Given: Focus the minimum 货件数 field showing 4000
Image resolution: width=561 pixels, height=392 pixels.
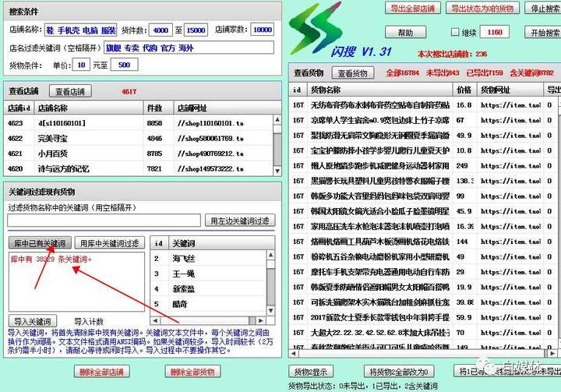Looking at the screenshot, I should coord(161,30).
